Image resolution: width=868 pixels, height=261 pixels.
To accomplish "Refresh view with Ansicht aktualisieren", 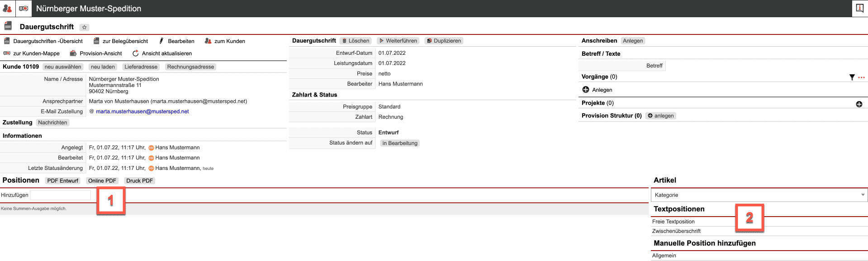I will tap(162, 53).
